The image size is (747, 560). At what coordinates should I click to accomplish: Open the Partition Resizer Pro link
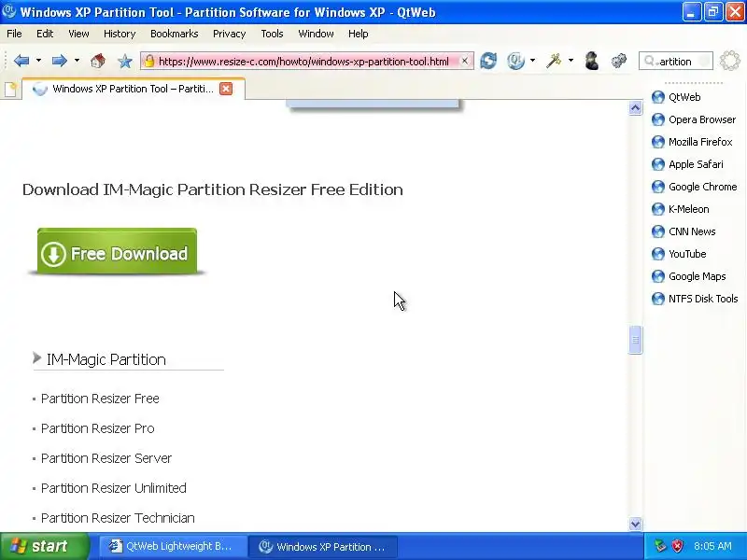[98, 428]
